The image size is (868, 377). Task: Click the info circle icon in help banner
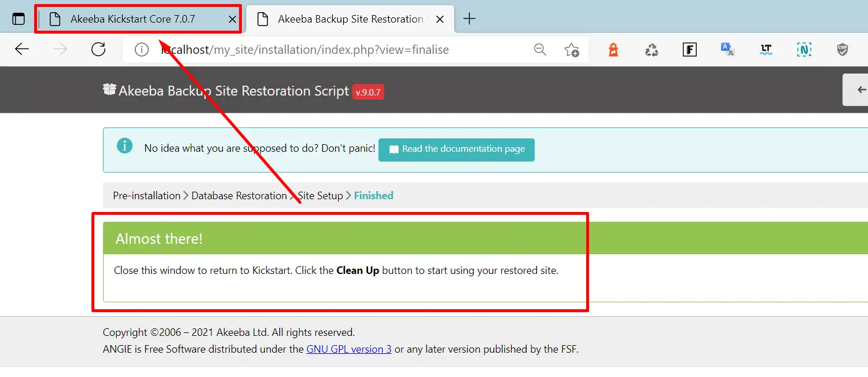pos(124,145)
